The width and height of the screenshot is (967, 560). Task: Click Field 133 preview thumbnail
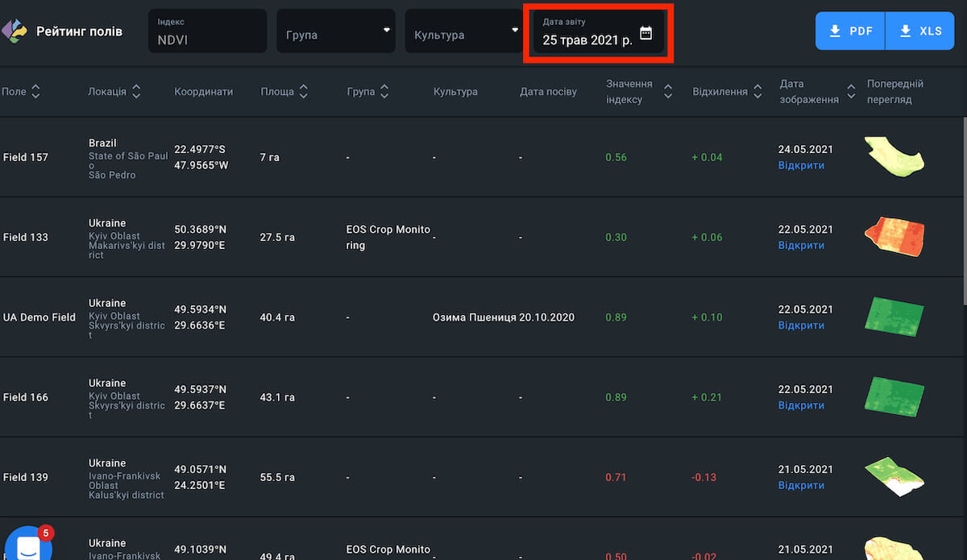point(894,237)
